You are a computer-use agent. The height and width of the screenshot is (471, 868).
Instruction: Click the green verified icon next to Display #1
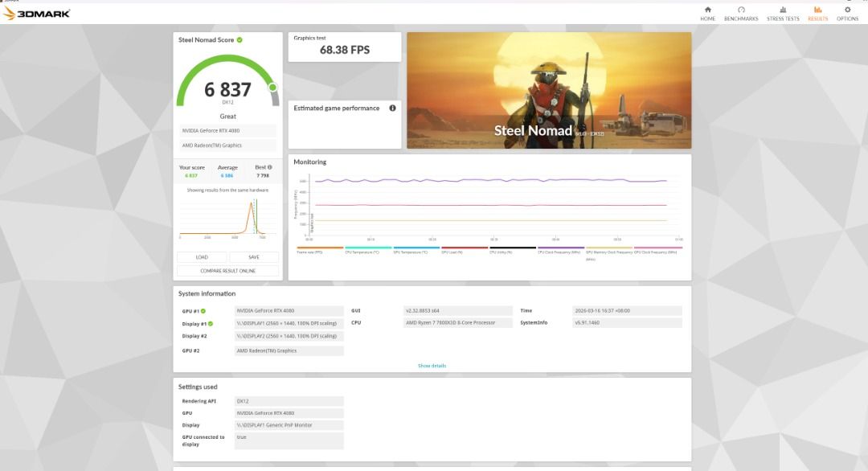click(211, 324)
